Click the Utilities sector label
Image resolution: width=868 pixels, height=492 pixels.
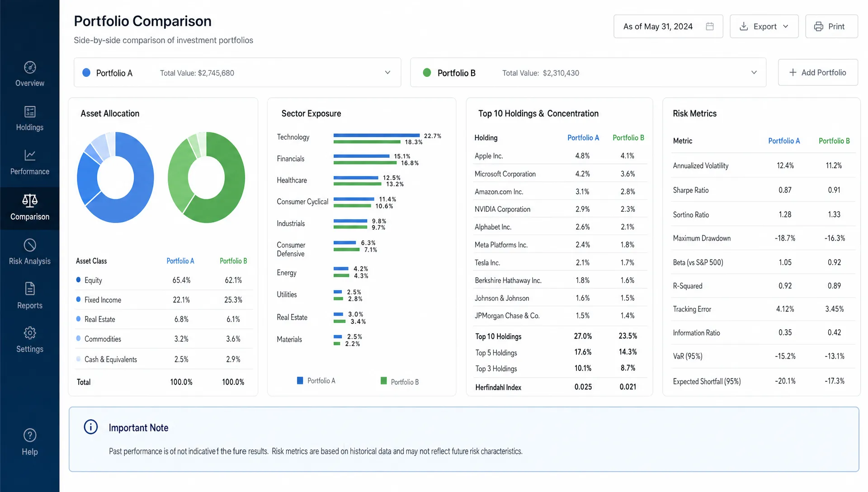287,294
